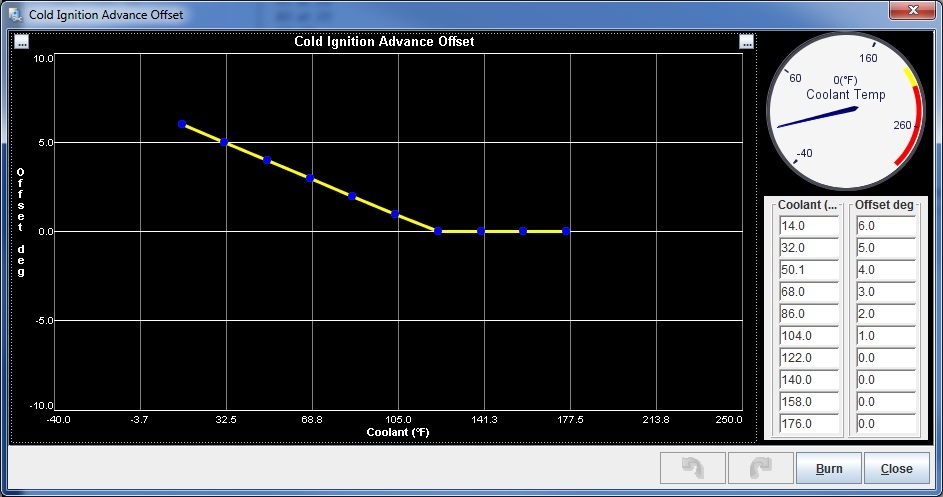Click the Offset deg column header
943x497 pixels.
tap(884, 205)
